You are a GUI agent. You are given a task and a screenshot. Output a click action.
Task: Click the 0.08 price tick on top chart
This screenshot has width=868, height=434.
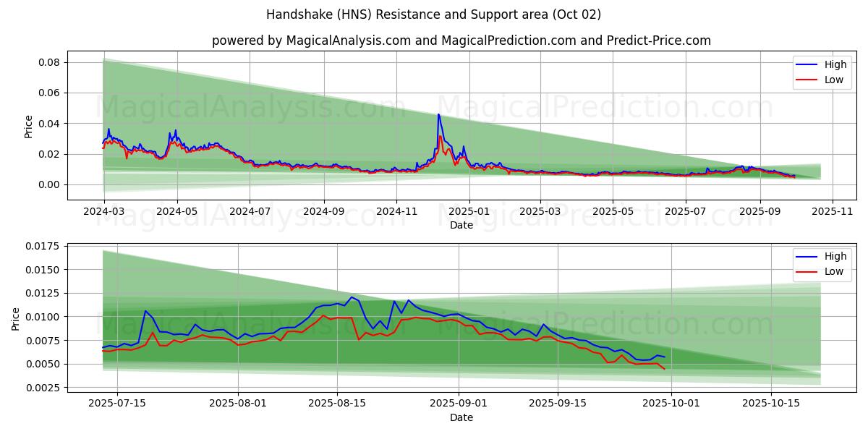click(49, 62)
